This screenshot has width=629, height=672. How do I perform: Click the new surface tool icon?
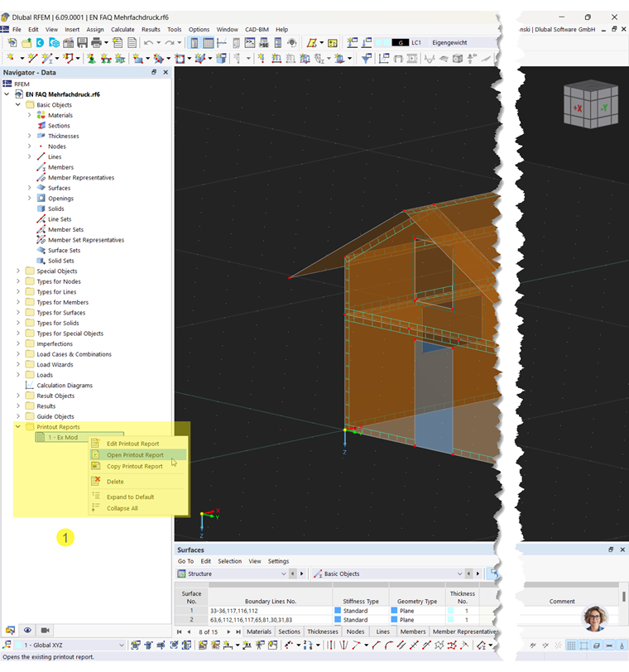137,58
